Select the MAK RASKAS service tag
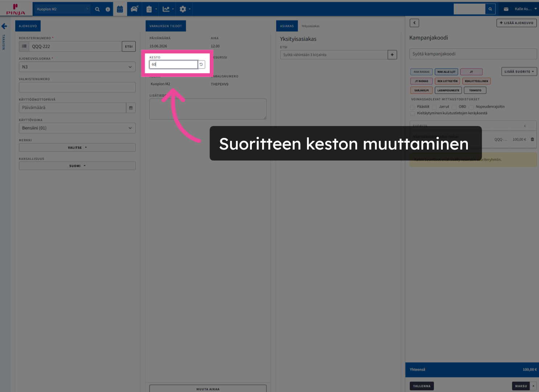This screenshot has height=392, width=539. click(x=421, y=72)
